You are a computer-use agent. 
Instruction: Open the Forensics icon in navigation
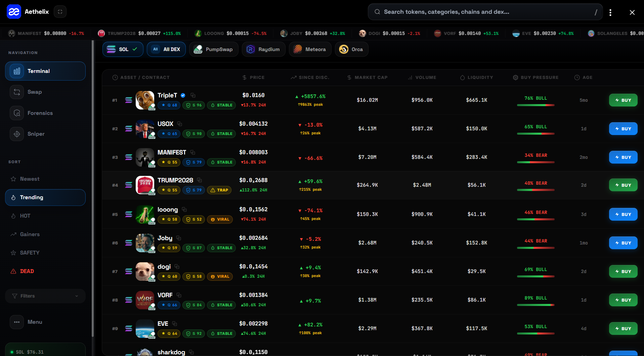(17, 113)
